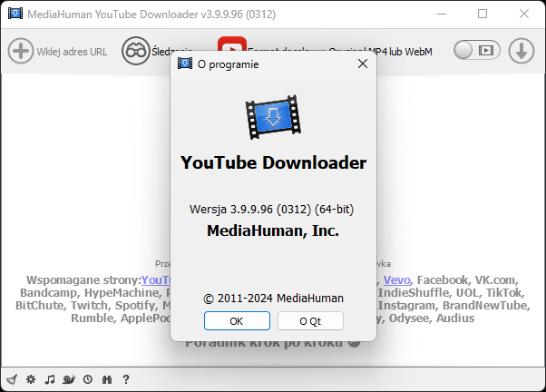This screenshot has width=546, height=392.
Task: Clear the list with broom icon
Action: tap(12, 379)
